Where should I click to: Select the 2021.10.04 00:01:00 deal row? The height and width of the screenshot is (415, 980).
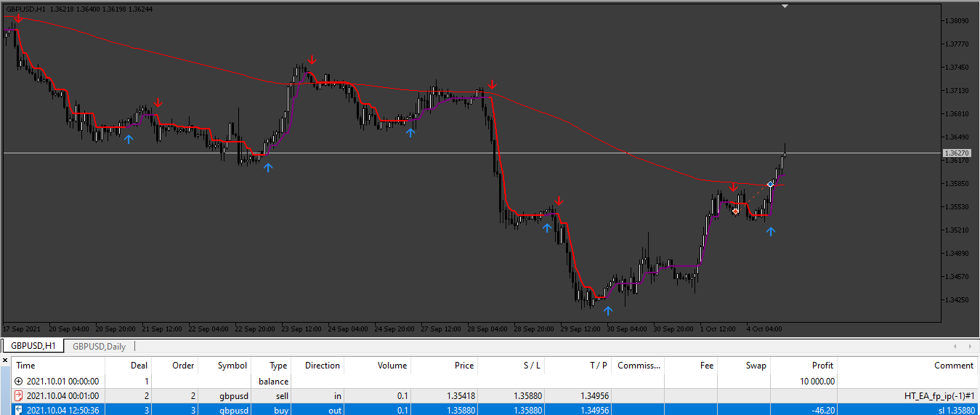pos(494,395)
